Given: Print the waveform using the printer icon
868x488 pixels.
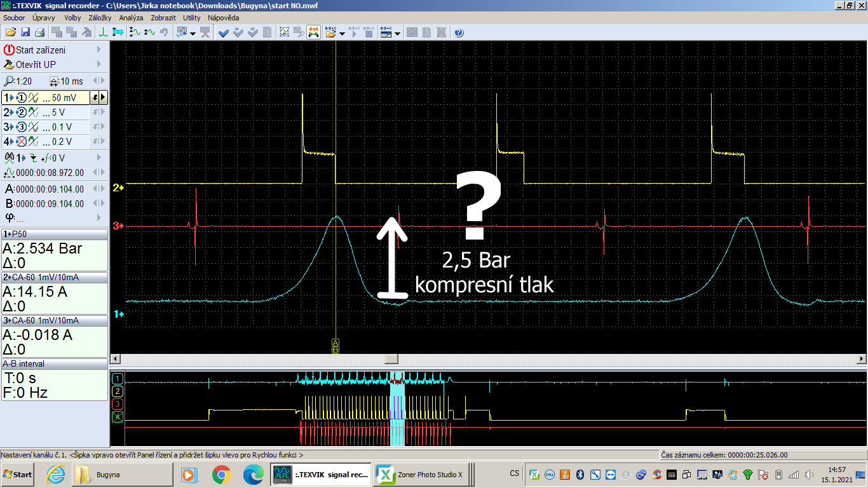Looking at the screenshot, I should pyautogui.click(x=39, y=32).
